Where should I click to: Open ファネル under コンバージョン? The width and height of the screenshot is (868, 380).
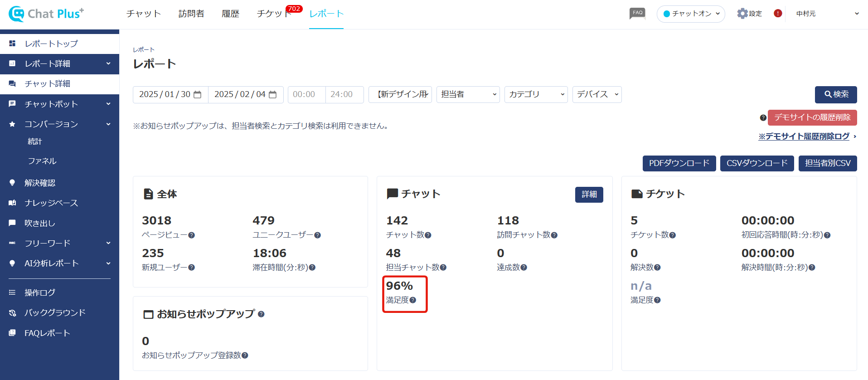coord(42,161)
